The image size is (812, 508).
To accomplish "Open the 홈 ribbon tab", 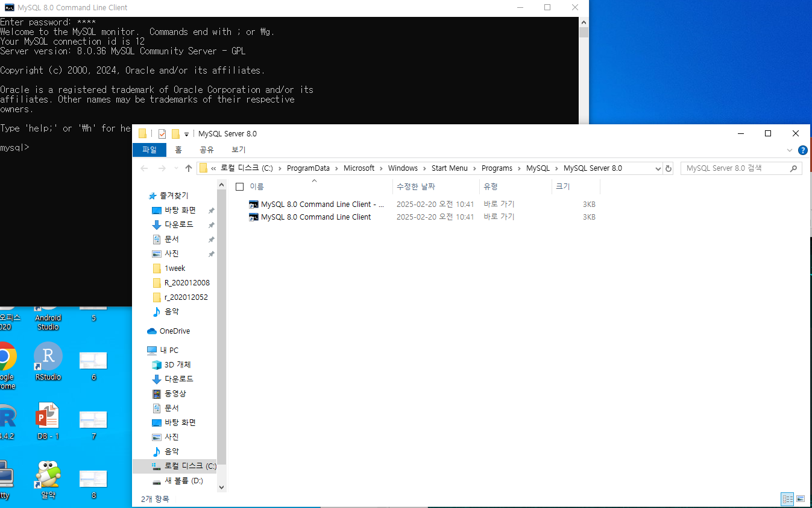I will (178, 150).
